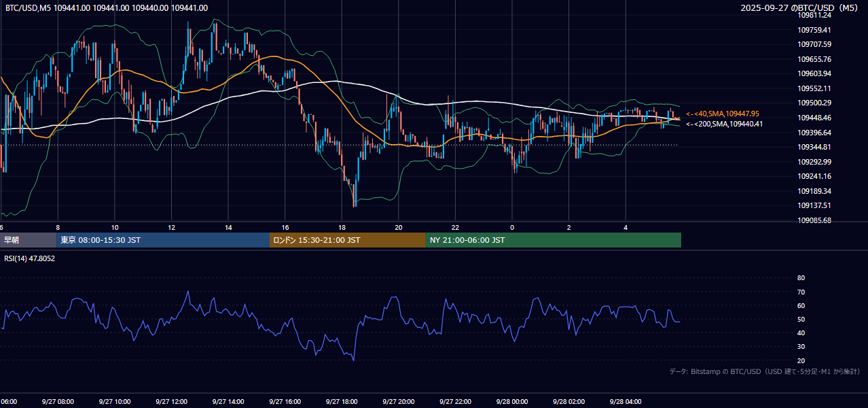This screenshot has height=408, width=868.
Task: Click date axis label 9/27 08:00
Action: point(57,402)
